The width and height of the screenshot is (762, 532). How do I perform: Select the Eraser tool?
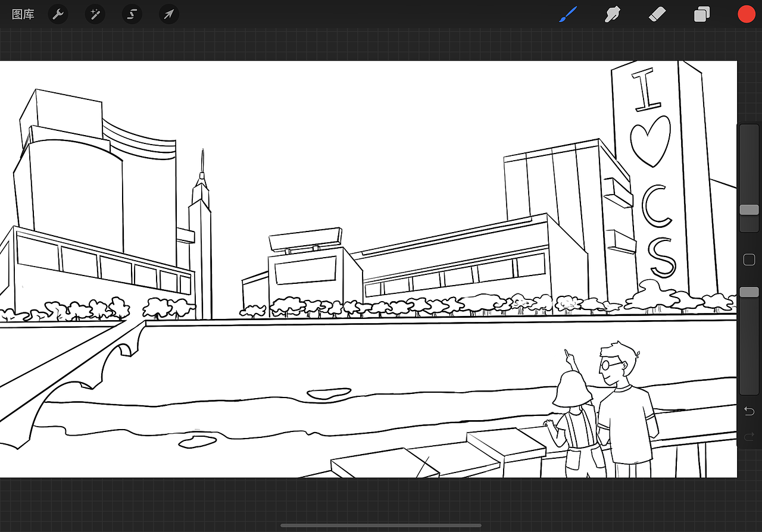point(657,14)
